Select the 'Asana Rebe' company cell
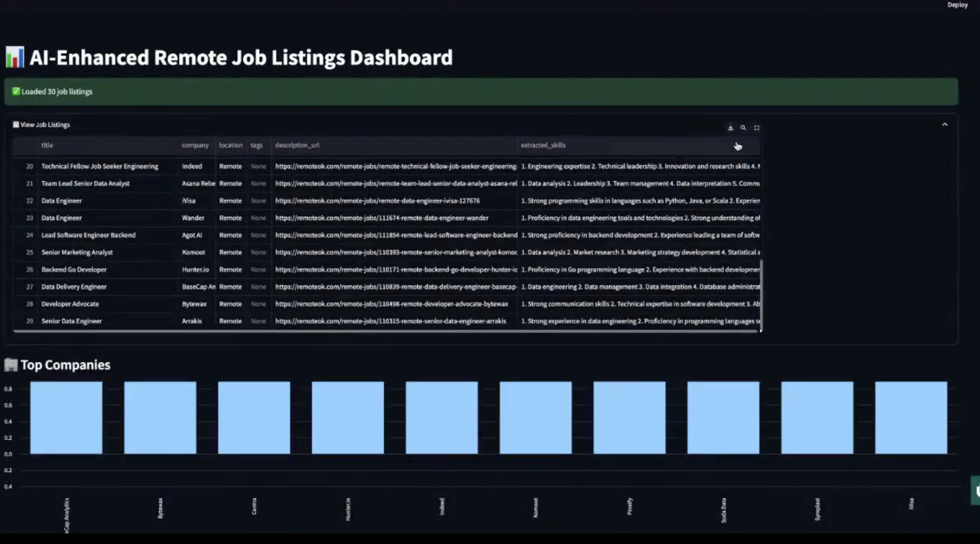 [197, 183]
